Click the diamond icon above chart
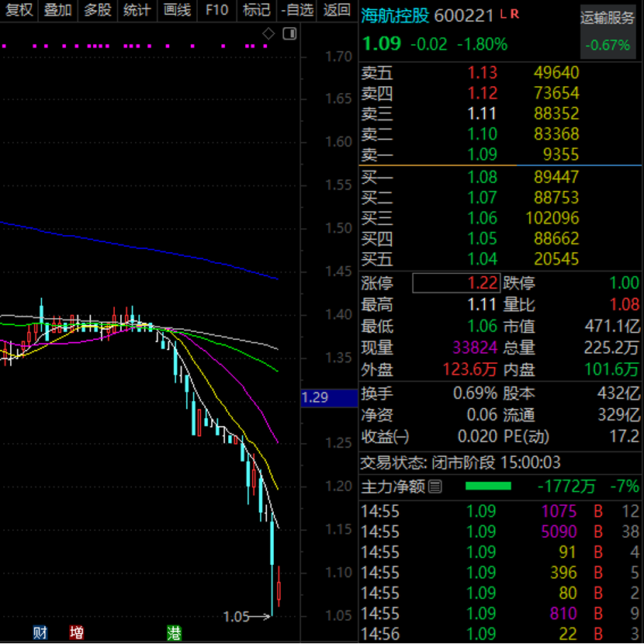Viewport: 644px width, 644px height. [x=268, y=33]
